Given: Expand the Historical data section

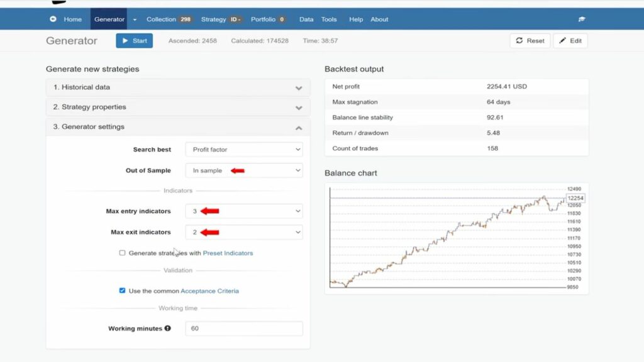Looking at the screenshot, I should (177, 87).
